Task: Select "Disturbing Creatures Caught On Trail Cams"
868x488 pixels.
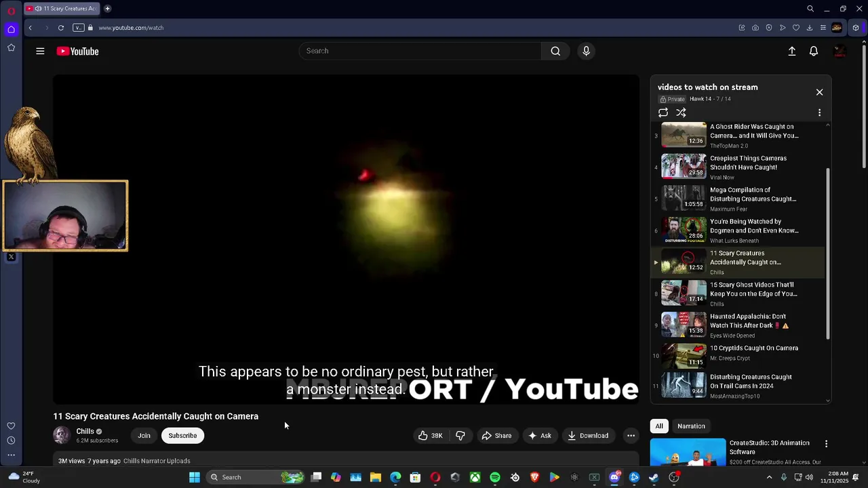Action: click(x=738, y=386)
